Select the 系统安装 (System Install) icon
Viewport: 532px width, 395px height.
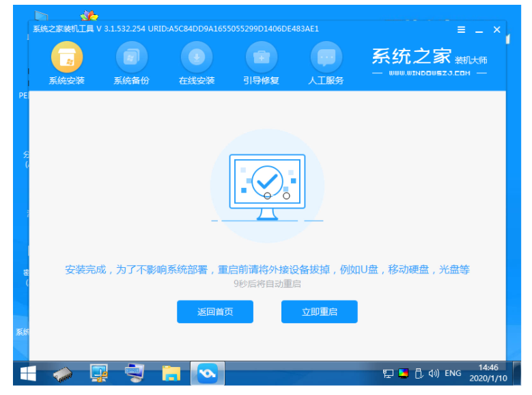tap(66, 57)
